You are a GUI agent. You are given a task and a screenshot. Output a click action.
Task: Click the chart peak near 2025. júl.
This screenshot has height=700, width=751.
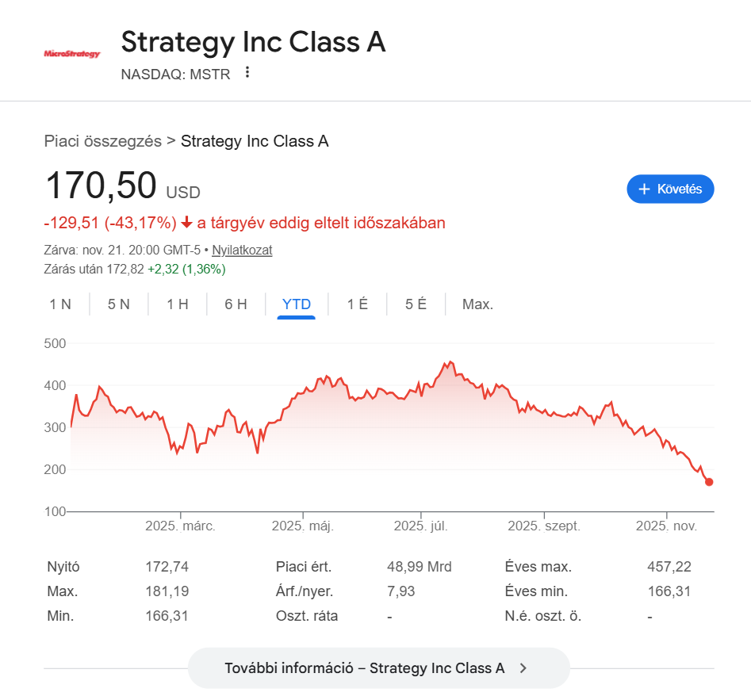pyautogui.click(x=450, y=362)
